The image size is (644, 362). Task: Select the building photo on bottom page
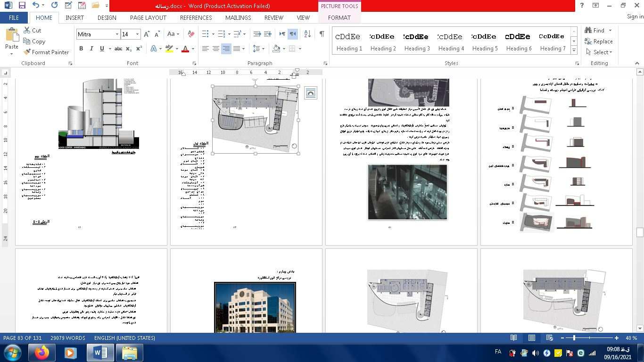click(x=255, y=307)
